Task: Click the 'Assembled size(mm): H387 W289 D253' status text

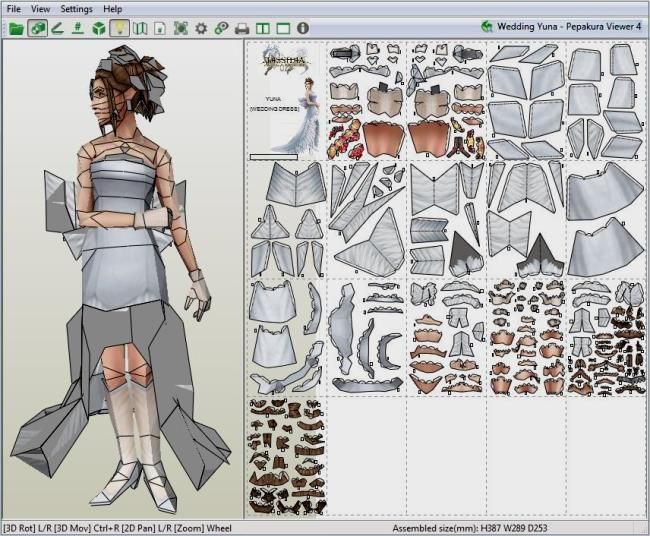Action: [470, 529]
